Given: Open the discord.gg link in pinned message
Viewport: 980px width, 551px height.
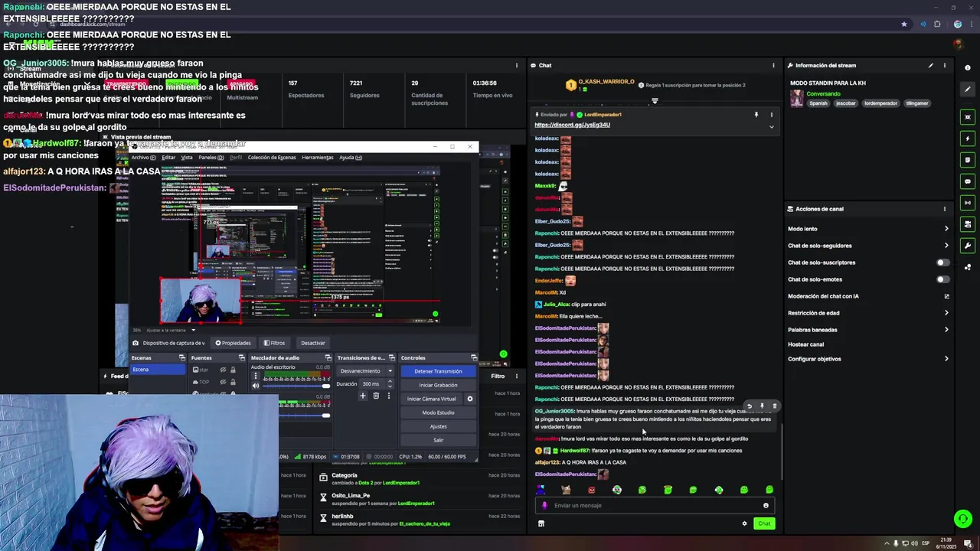Looking at the screenshot, I should click(572, 125).
